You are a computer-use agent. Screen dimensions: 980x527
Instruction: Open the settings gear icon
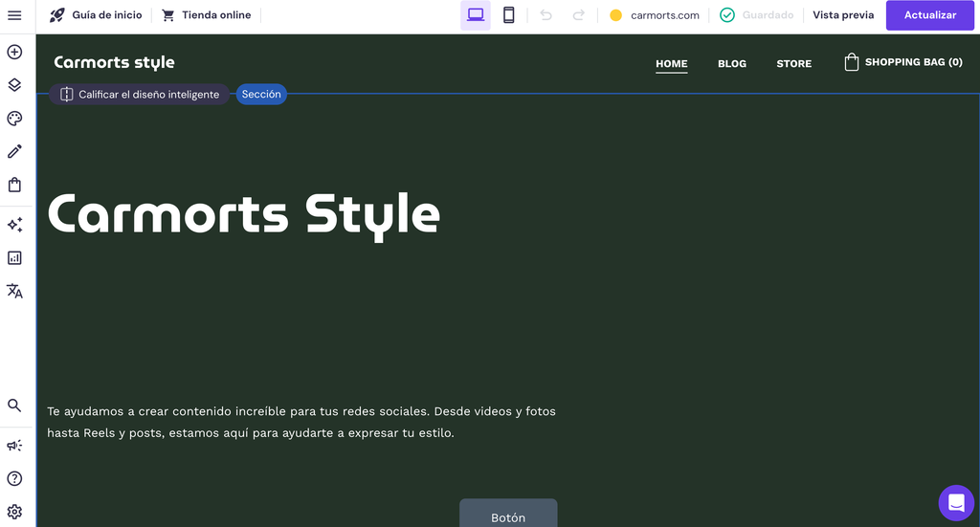[14, 512]
